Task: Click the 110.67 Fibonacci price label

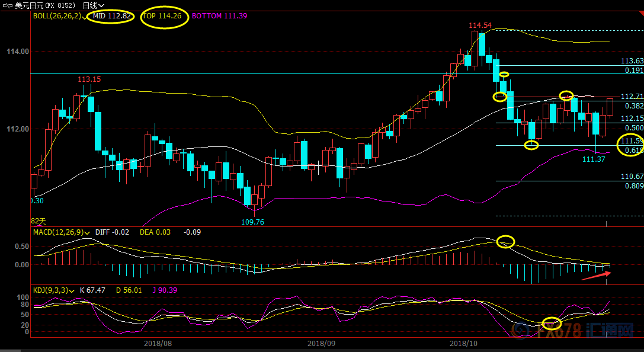Action: tap(632, 177)
